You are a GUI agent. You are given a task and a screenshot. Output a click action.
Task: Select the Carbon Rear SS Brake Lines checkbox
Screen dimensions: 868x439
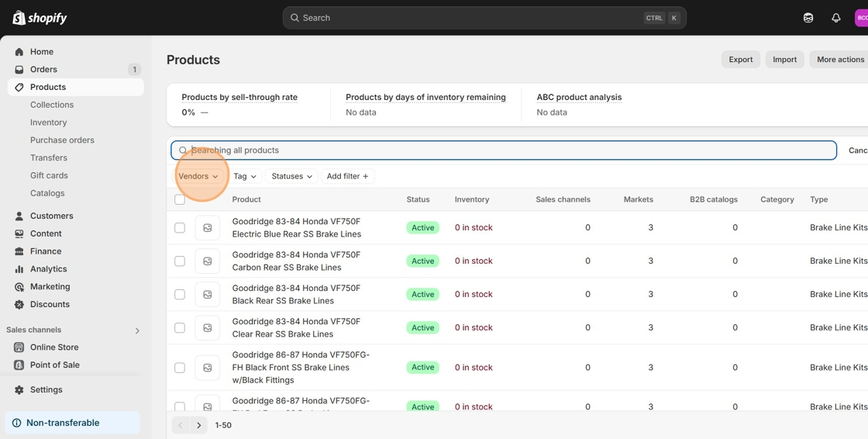[180, 261]
